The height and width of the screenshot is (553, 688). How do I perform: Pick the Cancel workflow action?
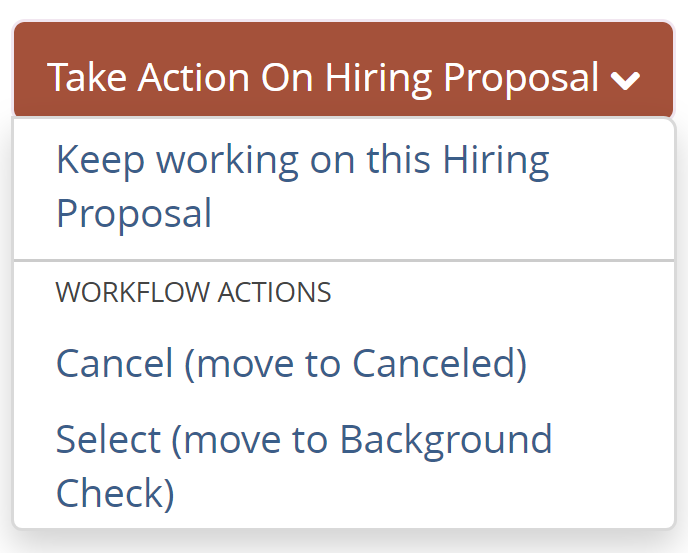[291, 363]
